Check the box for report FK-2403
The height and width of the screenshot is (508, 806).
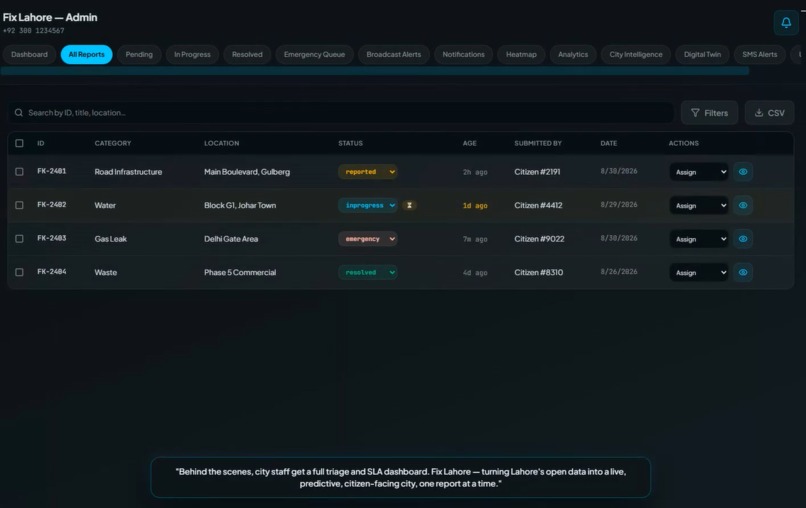coord(19,239)
